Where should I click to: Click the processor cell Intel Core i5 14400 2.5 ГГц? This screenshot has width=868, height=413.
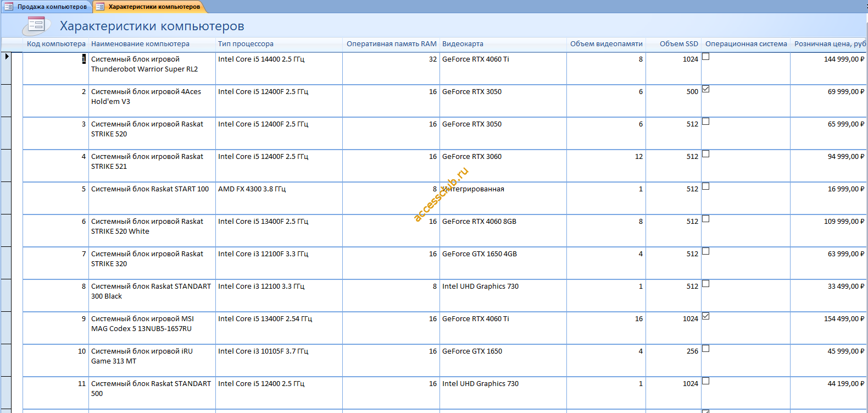click(279, 68)
